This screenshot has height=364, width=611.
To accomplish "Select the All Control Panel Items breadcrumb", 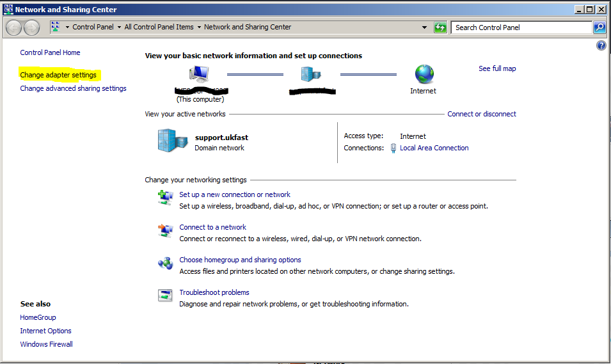I will point(159,28).
